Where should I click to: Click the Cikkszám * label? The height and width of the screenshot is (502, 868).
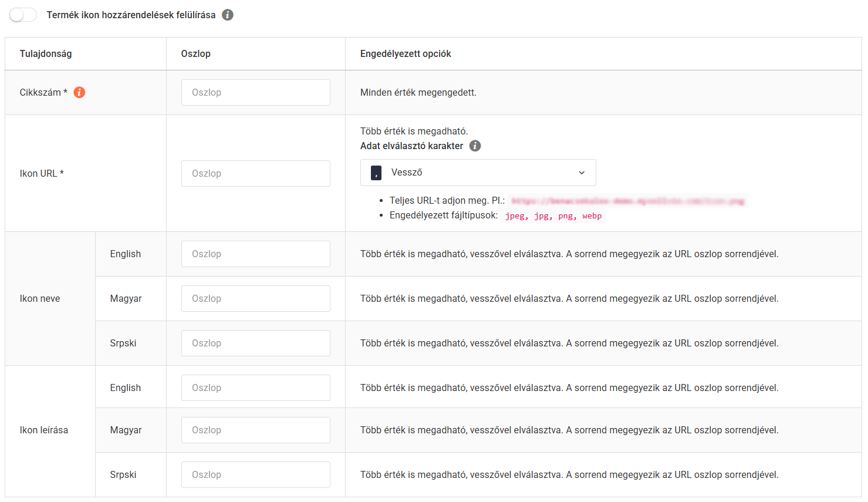coord(43,92)
